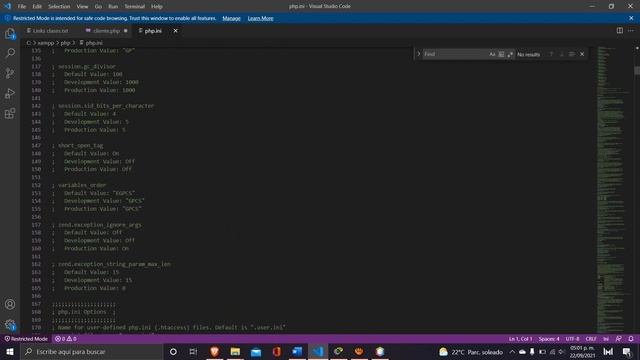Screen dimensions: 640x360
Task: Open the Windows Task View button
Action: click(193, 351)
